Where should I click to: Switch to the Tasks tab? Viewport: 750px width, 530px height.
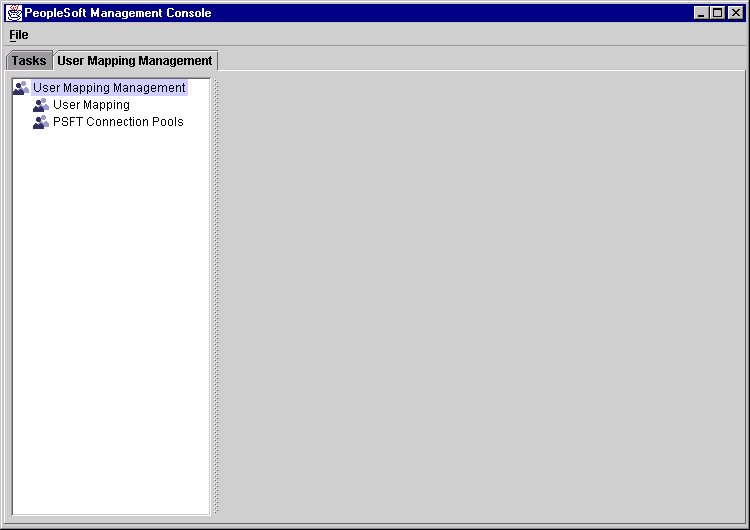pyautogui.click(x=29, y=61)
